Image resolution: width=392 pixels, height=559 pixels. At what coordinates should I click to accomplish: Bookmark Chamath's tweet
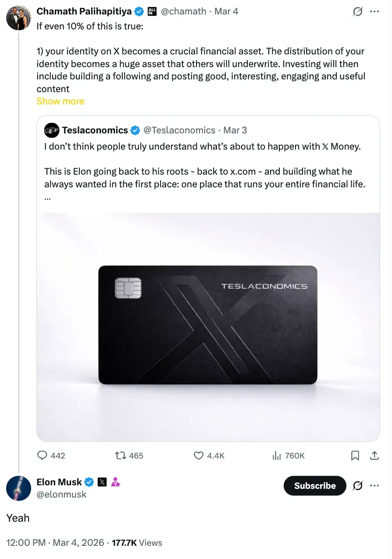355,455
